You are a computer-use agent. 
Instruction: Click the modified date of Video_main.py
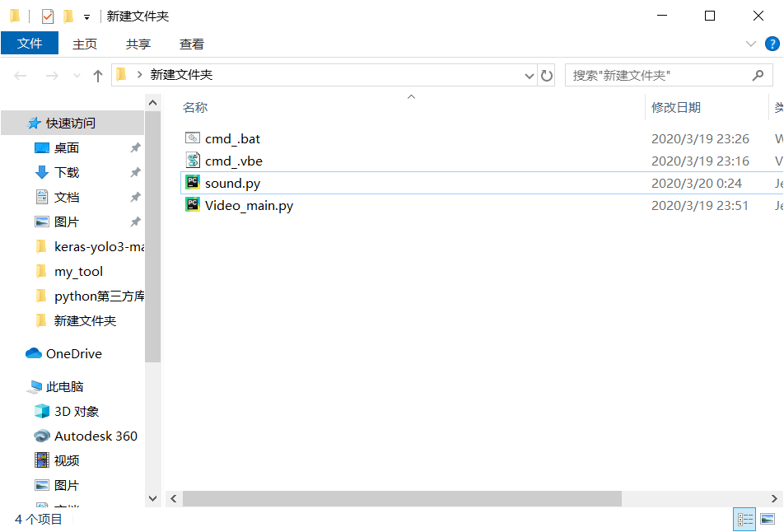[699, 206]
